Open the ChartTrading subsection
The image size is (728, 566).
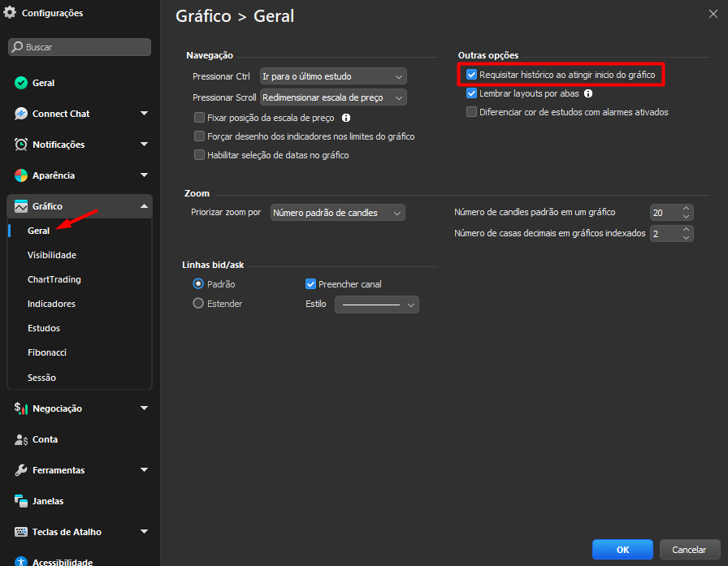pos(54,279)
